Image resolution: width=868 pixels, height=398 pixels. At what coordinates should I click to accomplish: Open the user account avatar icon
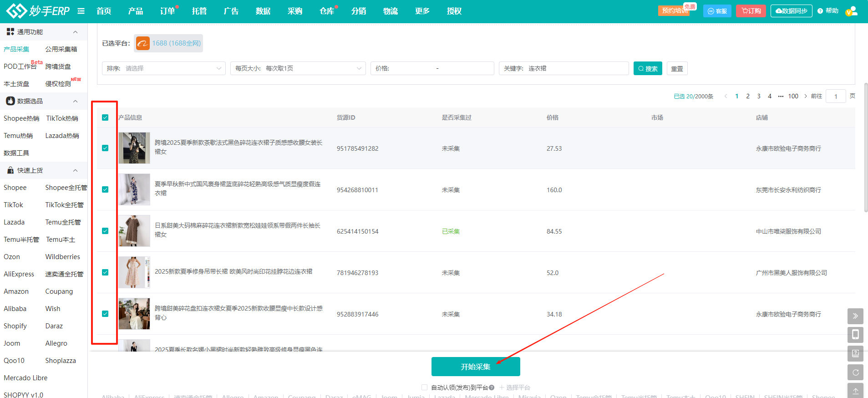point(851,11)
